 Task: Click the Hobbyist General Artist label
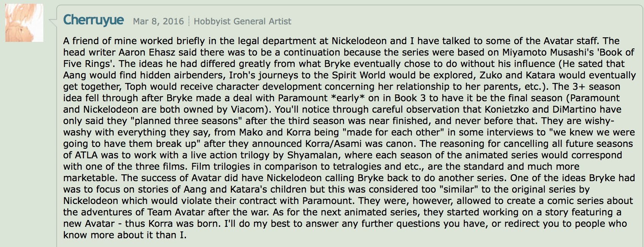point(243,21)
